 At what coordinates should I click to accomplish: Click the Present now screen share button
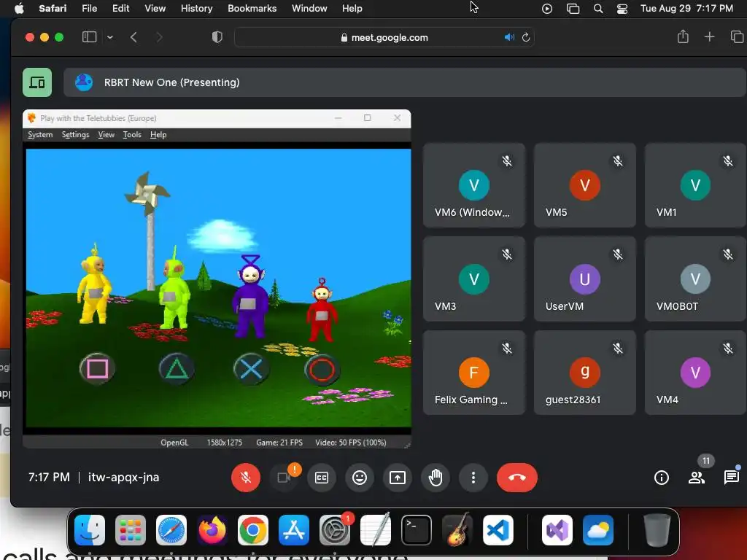(398, 477)
